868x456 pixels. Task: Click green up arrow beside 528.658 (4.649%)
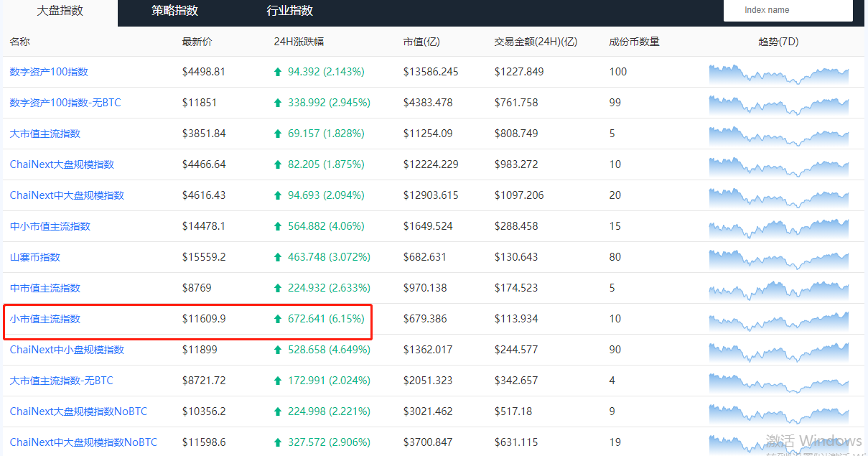278,350
